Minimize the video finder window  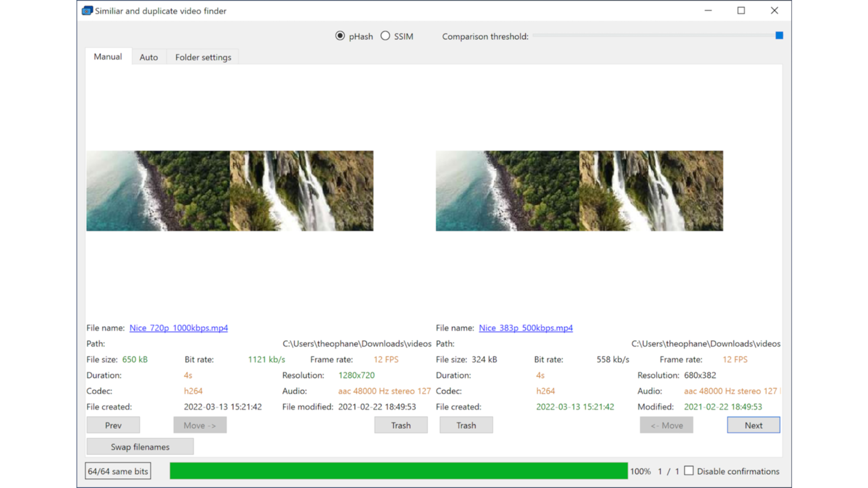coord(708,11)
